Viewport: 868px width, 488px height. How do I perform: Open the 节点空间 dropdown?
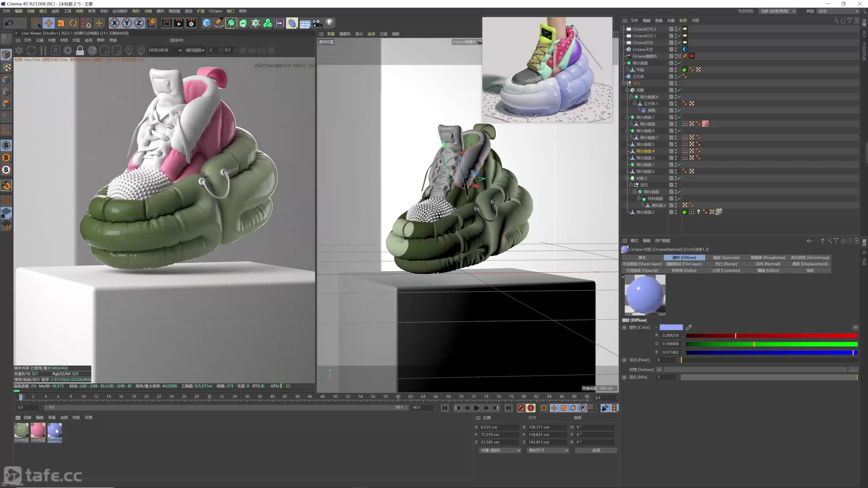click(777, 11)
